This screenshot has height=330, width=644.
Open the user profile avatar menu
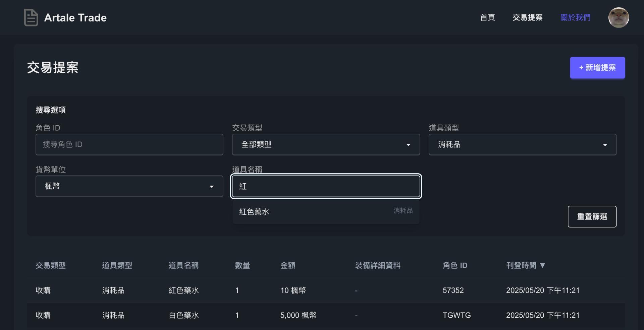click(619, 17)
